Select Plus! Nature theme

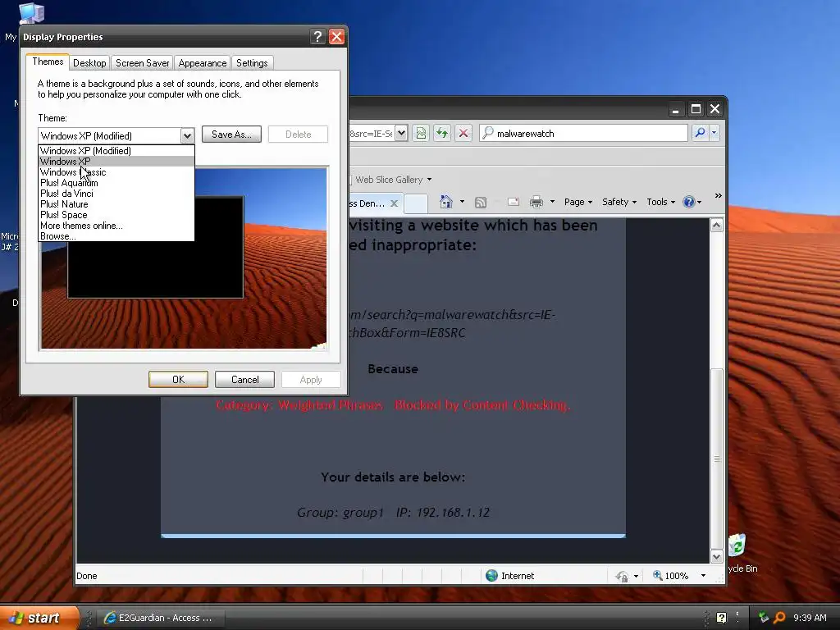(x=116, y=204)
